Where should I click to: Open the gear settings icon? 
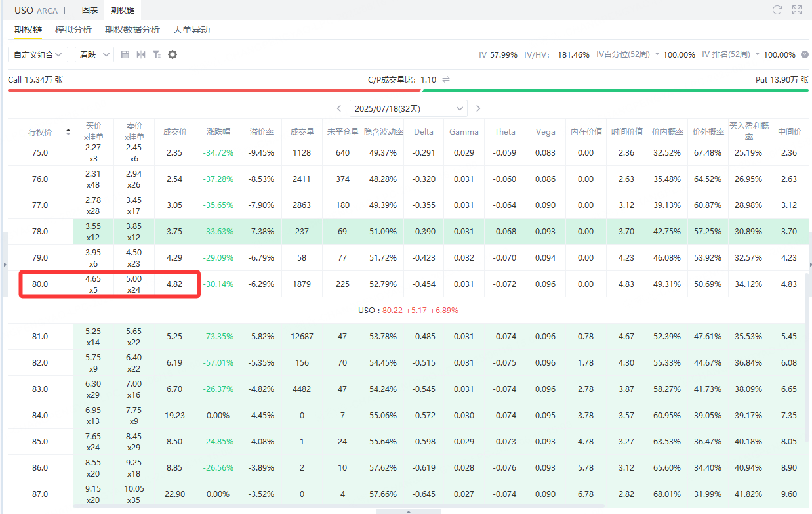[173, 54]
